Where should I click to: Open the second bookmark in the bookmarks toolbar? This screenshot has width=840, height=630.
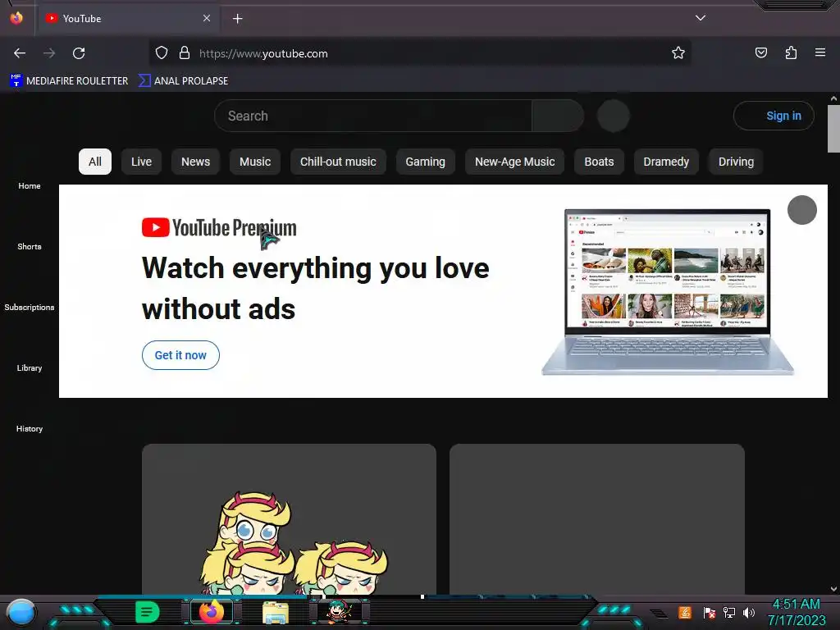point(183,81)
